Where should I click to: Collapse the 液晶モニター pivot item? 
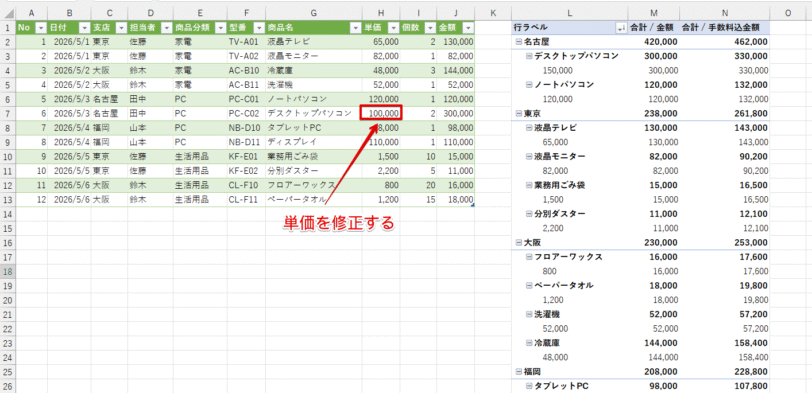click(529, 156)
